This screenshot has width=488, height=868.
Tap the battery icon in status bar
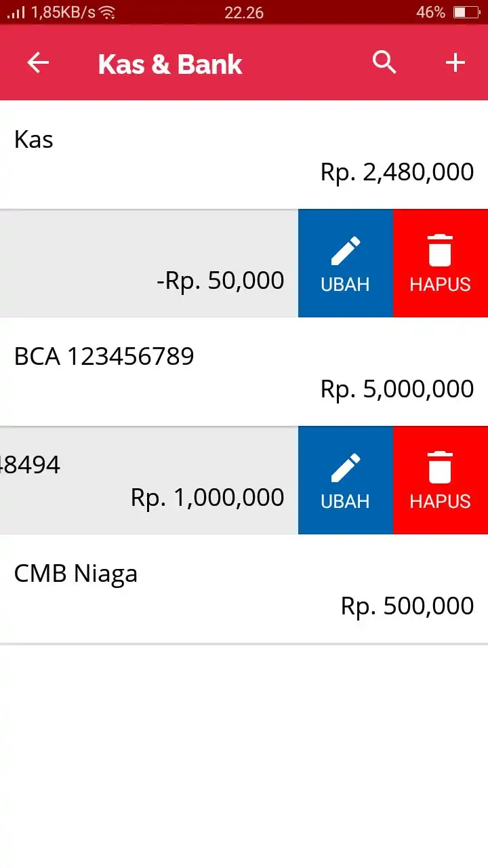(466, 12)
